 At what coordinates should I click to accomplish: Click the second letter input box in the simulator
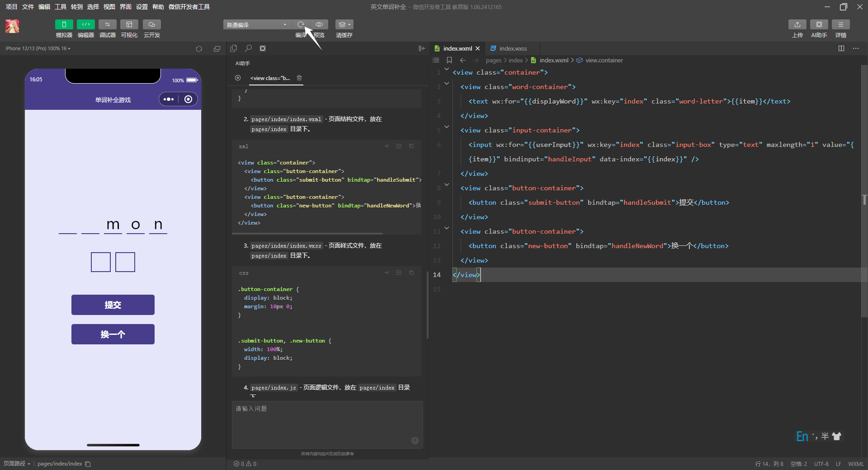pyautogui.click(x=125, y=262)
